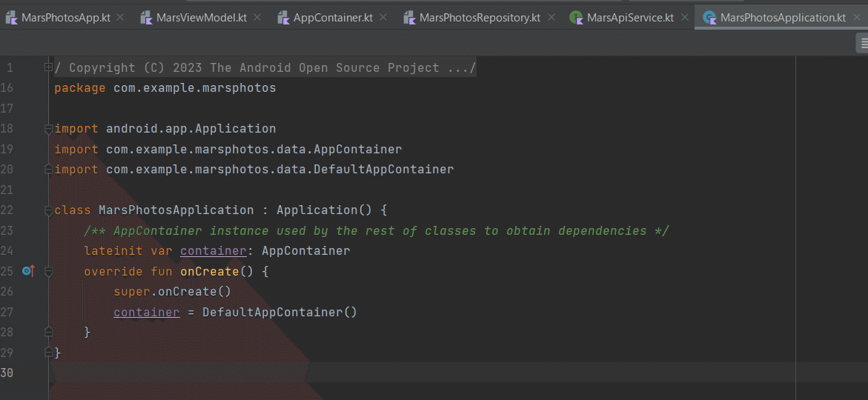Click the AppContainer.kt Kotlin file icon

click(x=283, y=18)
